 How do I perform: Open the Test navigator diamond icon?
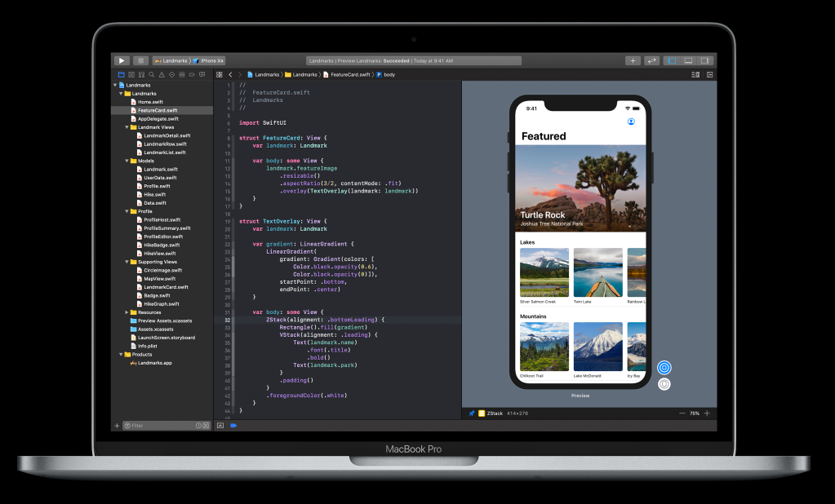pos(172,74)
